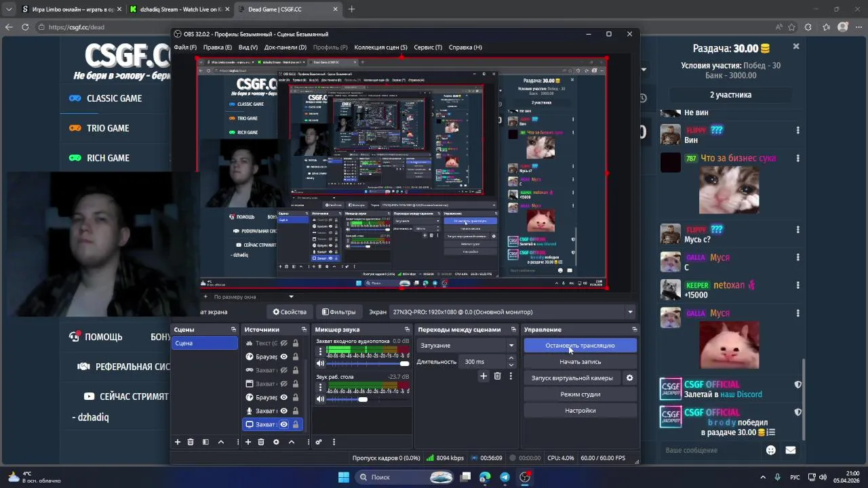This screenshot has width=868, height=488.
Task: Open the По размеру окна scale dropdown
Action: pos(254,297)
